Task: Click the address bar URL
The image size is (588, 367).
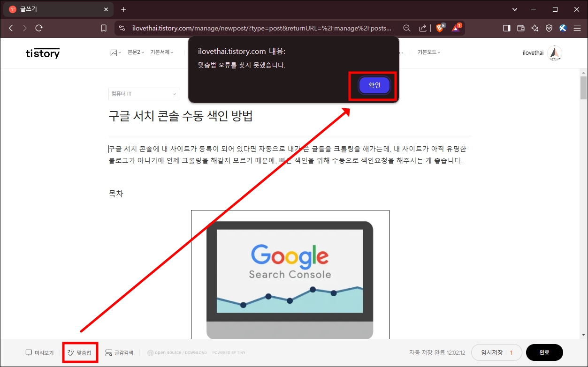Action: tap(262, 28)
